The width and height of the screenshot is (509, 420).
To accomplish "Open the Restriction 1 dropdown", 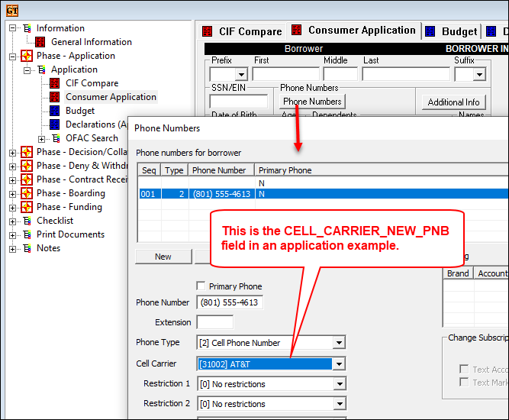I will (340, 384).
